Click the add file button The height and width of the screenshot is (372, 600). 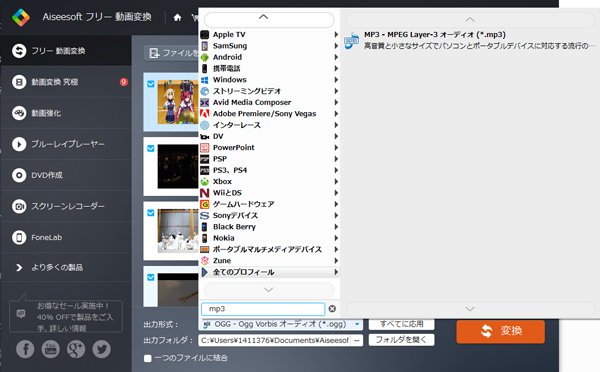coord(171,53)
